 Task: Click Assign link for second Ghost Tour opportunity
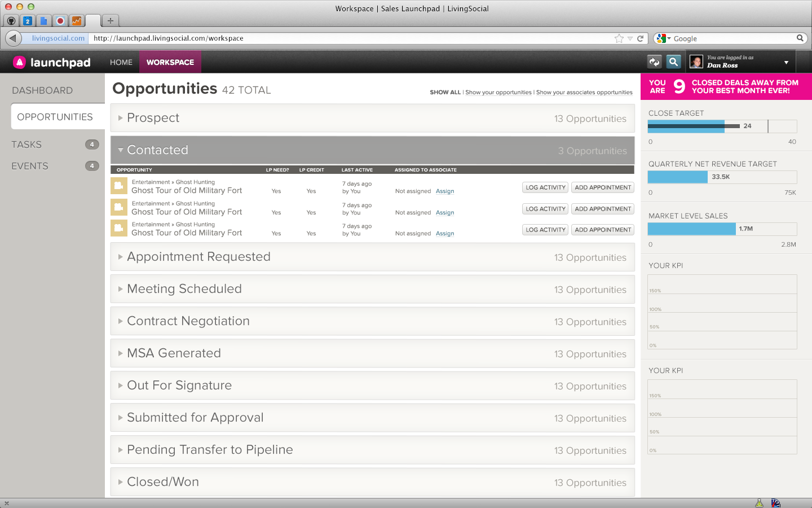(445, 213)
